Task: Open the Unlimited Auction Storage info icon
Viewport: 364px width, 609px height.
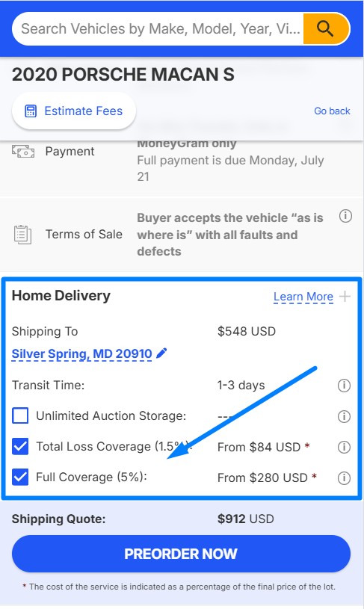Action: (x=344, y=416)
